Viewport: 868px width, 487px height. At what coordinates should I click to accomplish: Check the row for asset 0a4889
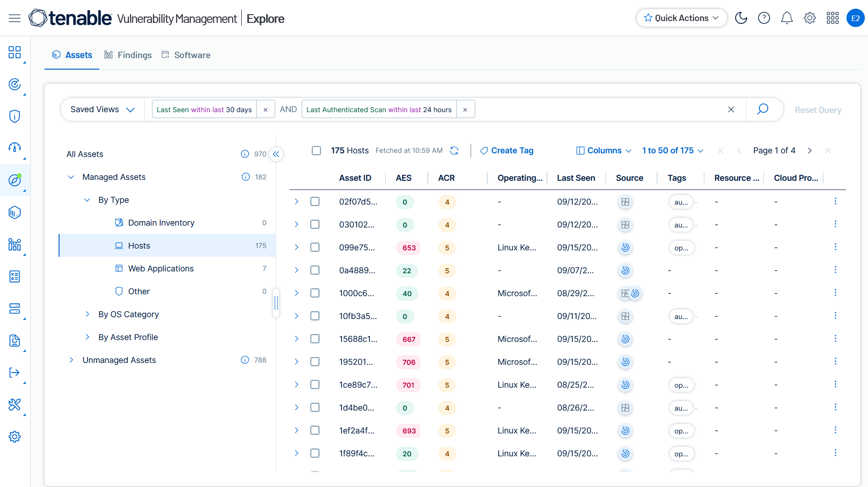click(x=315, y=270)
